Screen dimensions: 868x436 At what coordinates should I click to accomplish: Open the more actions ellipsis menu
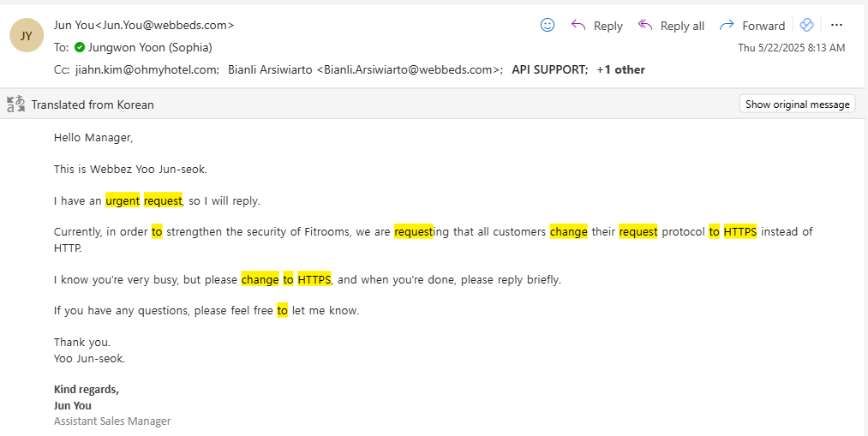(x=837, y=25)
